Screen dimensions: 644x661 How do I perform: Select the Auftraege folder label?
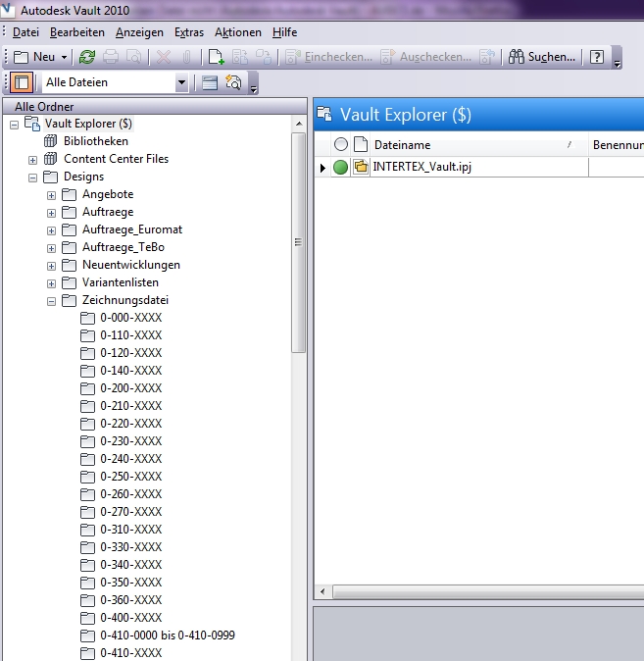click(108, 212)
